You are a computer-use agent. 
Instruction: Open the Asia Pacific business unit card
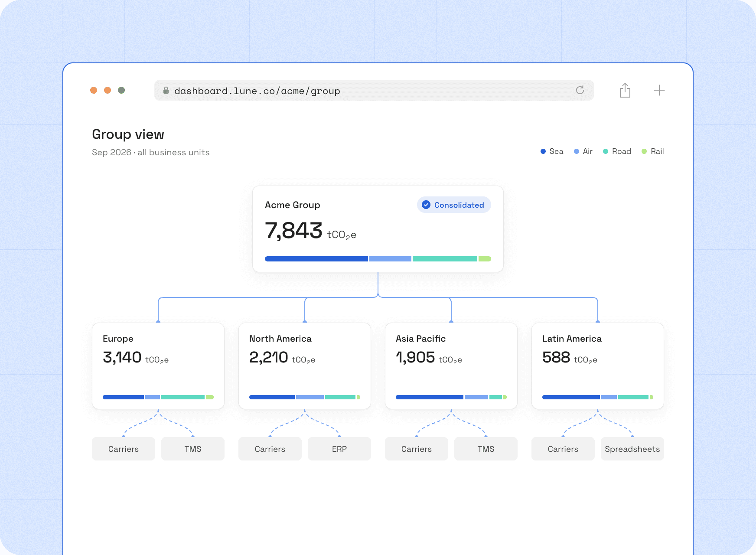[451, 366]
